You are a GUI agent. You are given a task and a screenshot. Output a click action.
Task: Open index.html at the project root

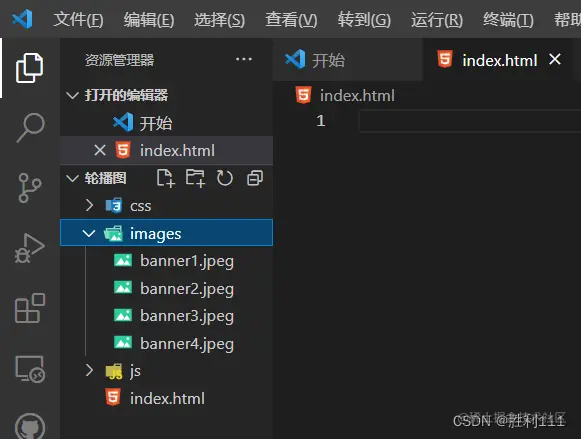coord(167,399)
